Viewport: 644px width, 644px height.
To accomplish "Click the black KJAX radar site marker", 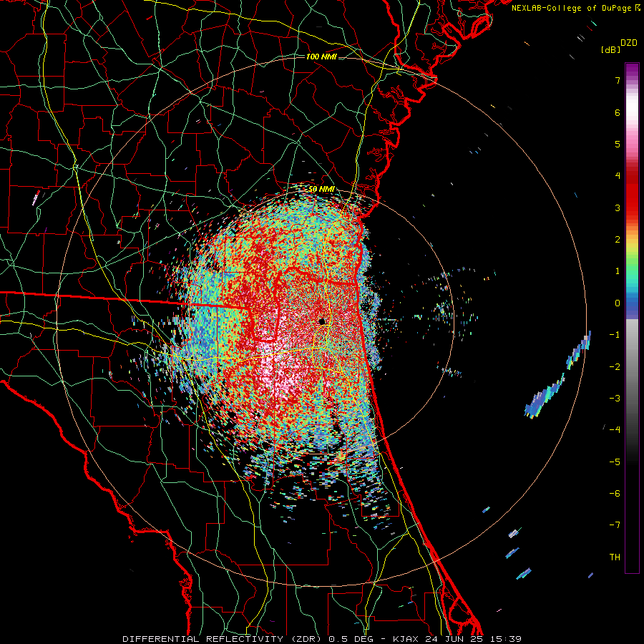I will 322,321.
